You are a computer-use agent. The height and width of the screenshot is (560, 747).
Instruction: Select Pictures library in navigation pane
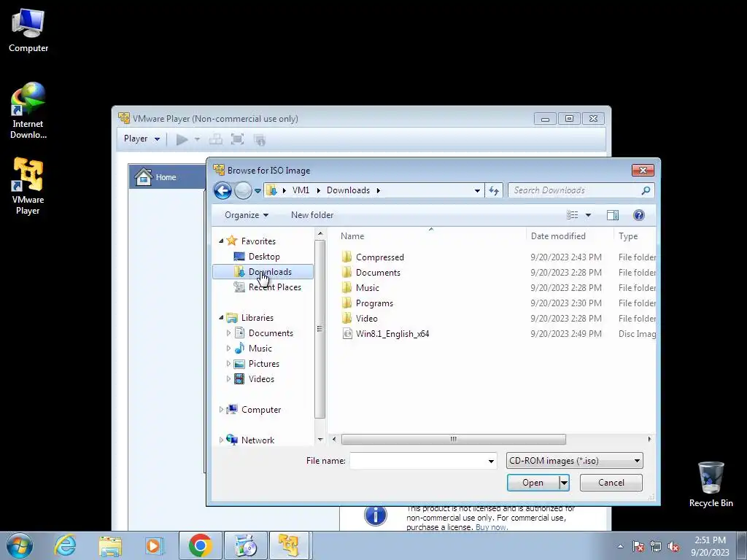tap(263, 364)
